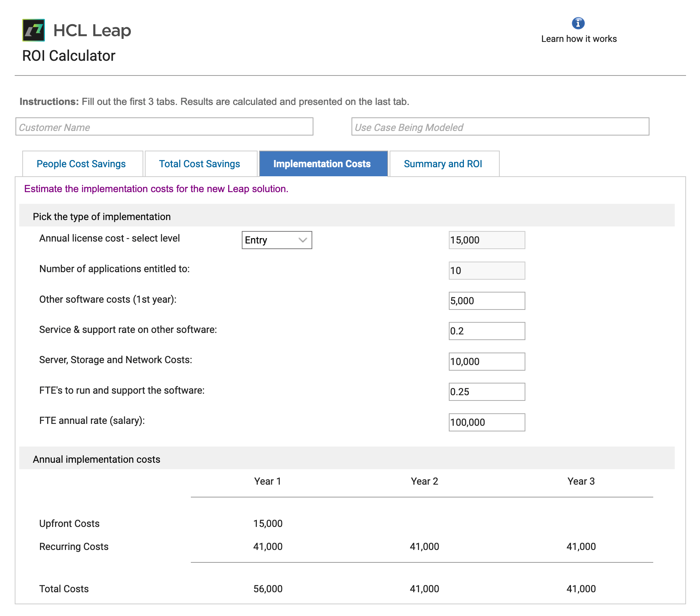
Task: Click the Year 1 column header
Action: [268, 481]
